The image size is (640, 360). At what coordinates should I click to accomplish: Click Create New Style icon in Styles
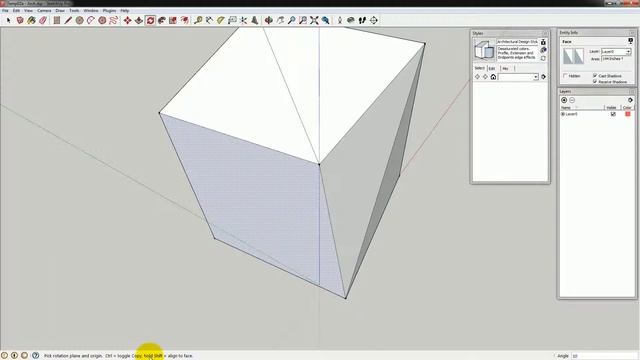543,50
